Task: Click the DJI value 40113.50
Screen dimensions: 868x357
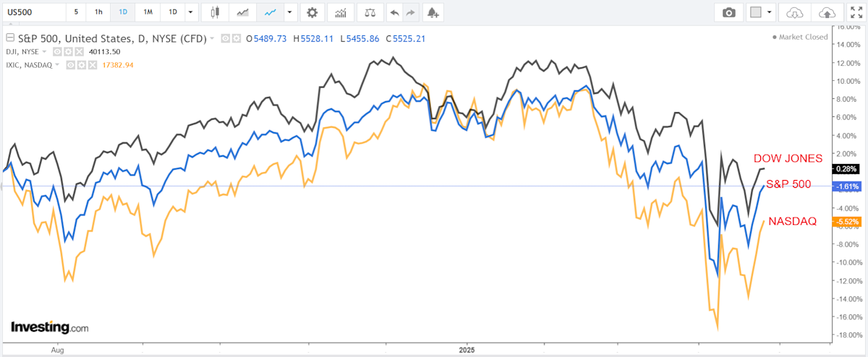Action: click(x=104, y=52)
